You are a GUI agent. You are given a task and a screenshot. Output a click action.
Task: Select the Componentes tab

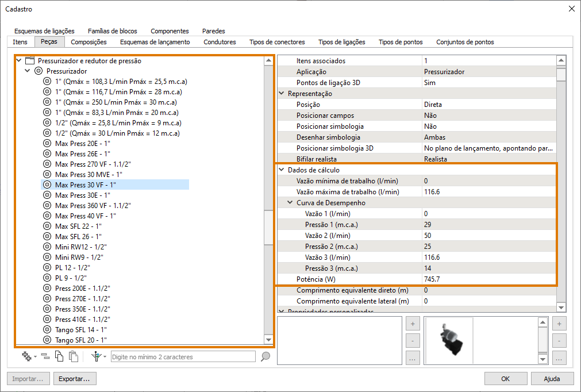pyautogui.click(x=170, y=31)
